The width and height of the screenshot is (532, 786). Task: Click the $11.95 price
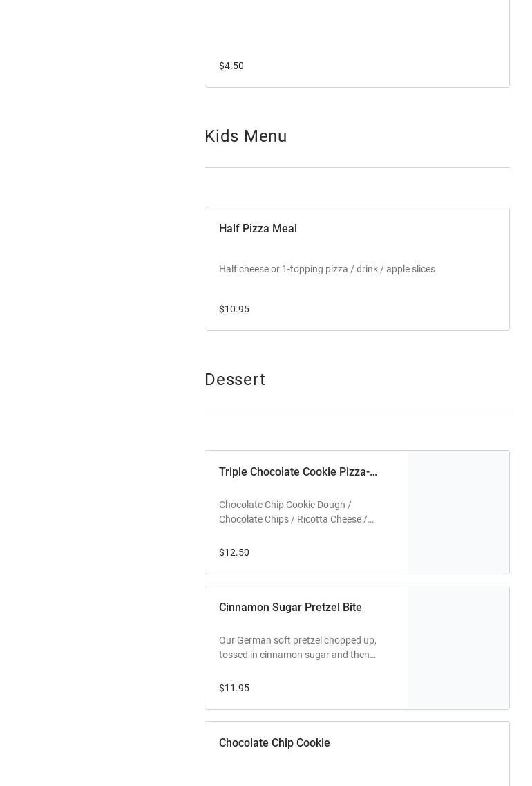pos(234,688)
